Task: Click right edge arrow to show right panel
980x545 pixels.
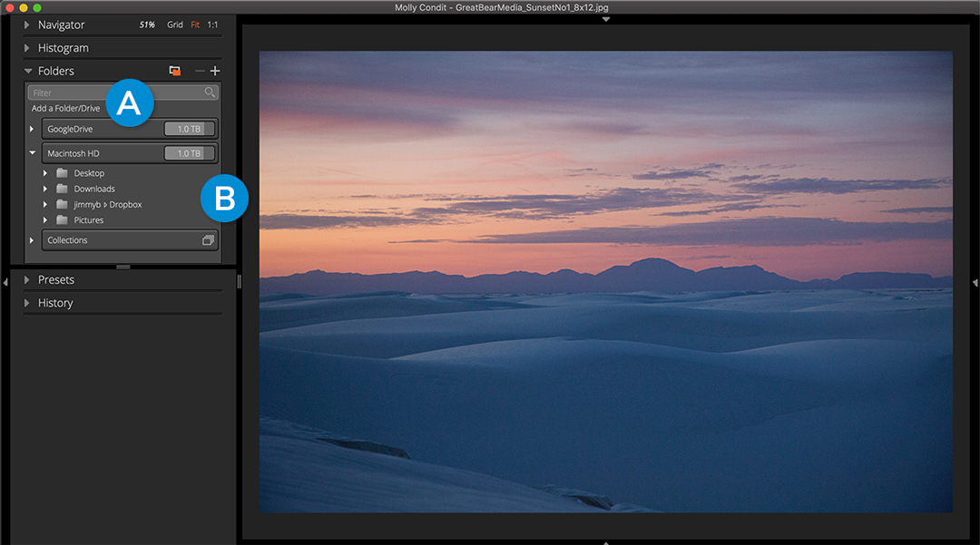Action: coord(975,283)
